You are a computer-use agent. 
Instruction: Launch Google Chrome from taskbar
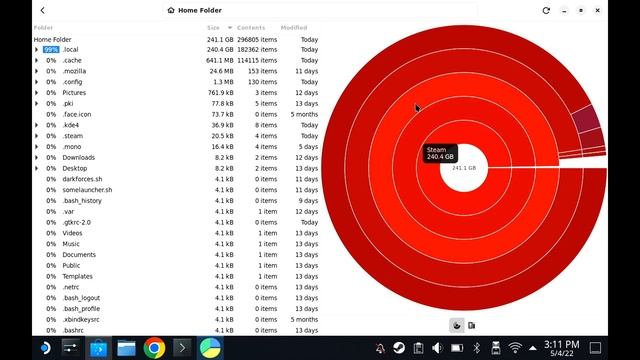pyautogui.click(x=154, y=348)
